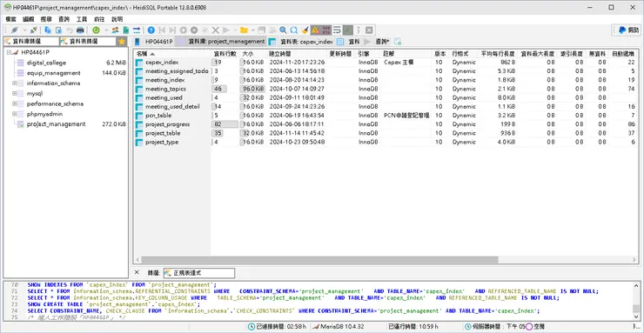Switch to the HP04461P host tab
The height and width of the screenshot is (333, 644).
(154, 42)
